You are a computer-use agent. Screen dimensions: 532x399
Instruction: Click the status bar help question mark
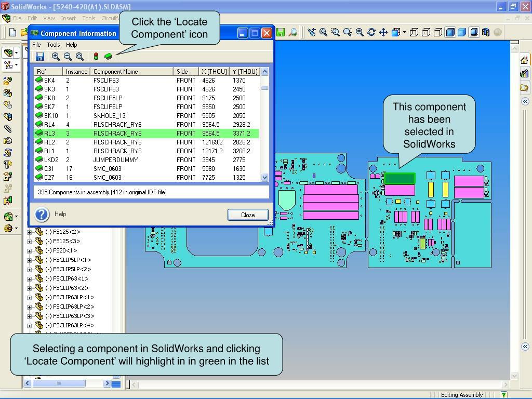coord(504,395)
